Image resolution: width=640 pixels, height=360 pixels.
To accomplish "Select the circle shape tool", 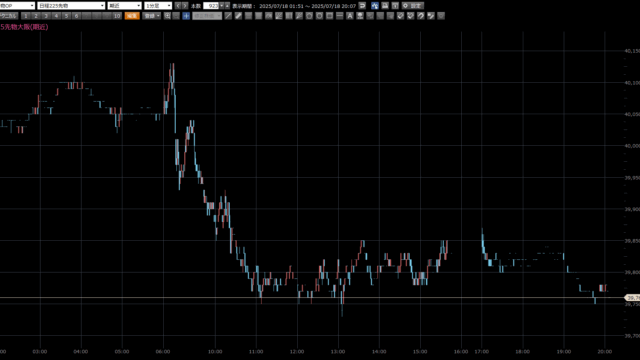I will click(x=319, y=16).
